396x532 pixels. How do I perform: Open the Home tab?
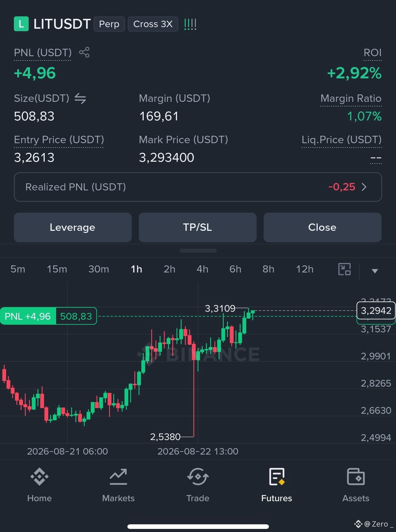pyautogui.click(x=39, y=485)
